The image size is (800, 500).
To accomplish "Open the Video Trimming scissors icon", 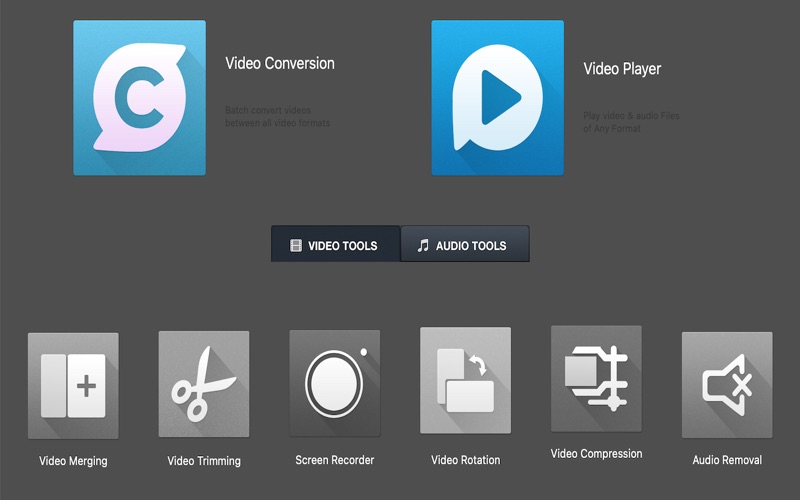I will (x=204, y=385).
